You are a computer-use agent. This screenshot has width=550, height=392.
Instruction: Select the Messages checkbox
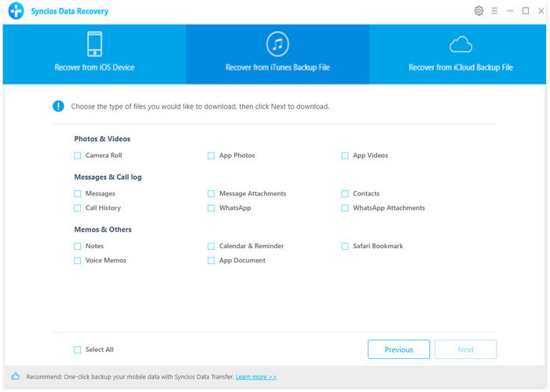coord(78,193)
